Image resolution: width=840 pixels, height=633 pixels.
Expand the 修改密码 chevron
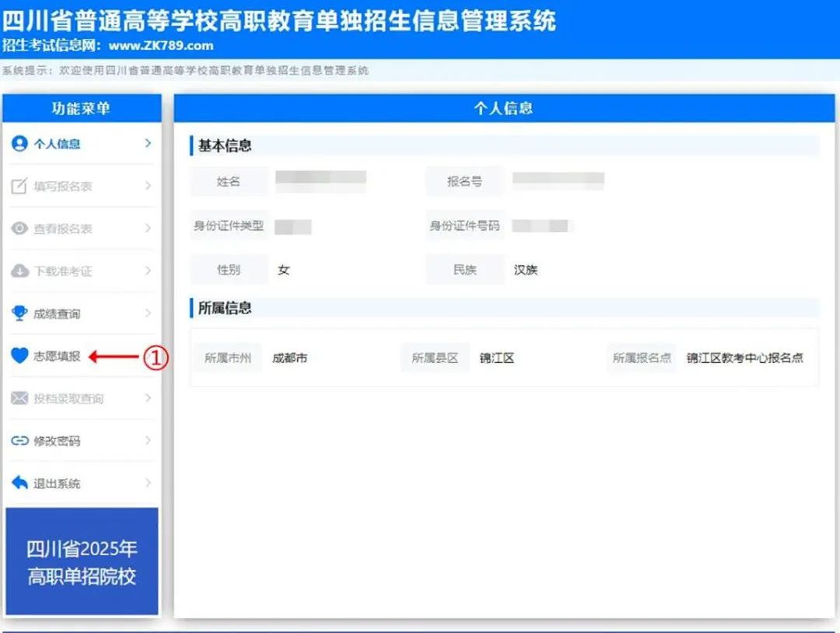tap(148, 440)
